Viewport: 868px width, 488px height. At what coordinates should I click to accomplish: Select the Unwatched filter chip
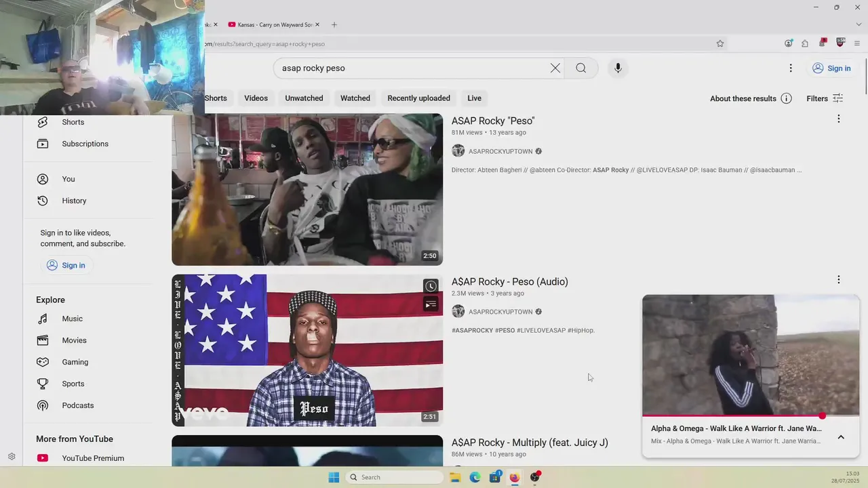304,98
